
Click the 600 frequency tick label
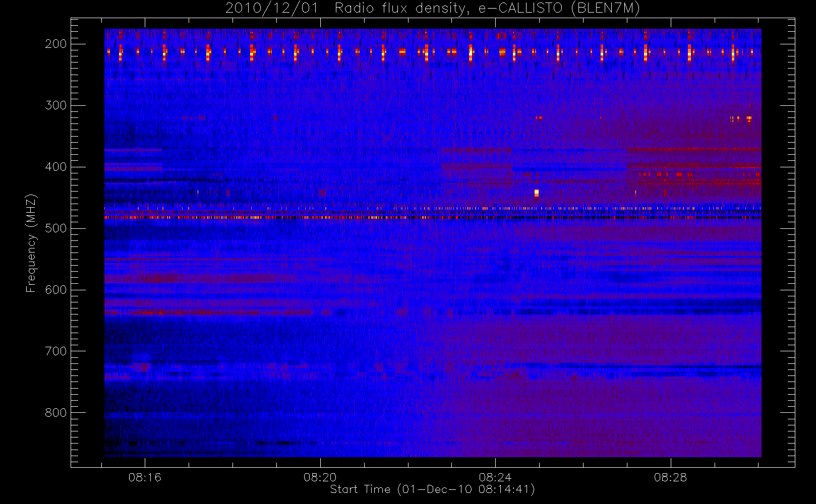click(x=56, y=290)
